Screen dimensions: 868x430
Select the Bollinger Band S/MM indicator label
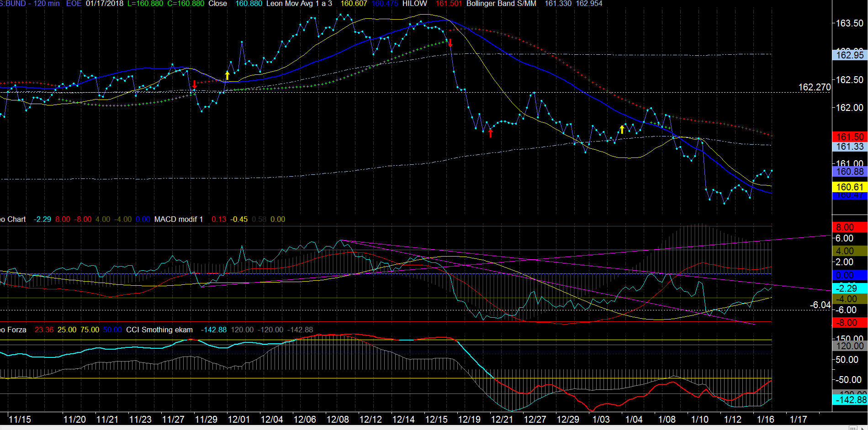pos(501,4)
